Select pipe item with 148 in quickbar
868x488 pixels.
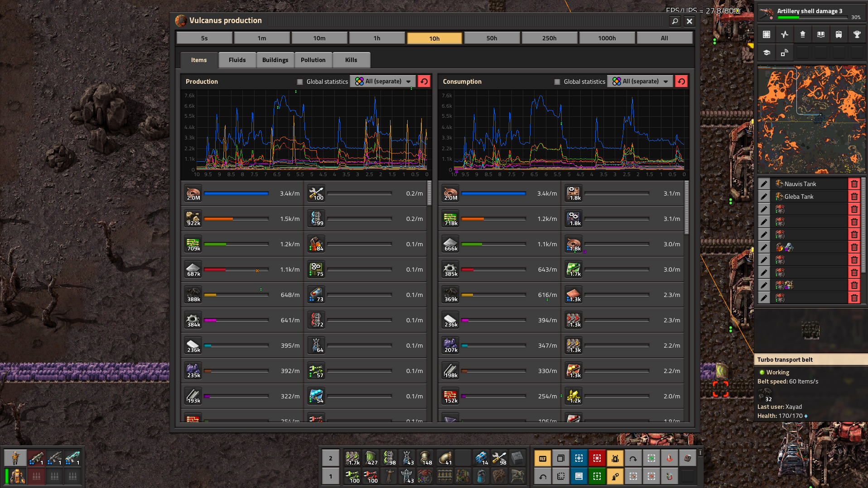[426, 458]
